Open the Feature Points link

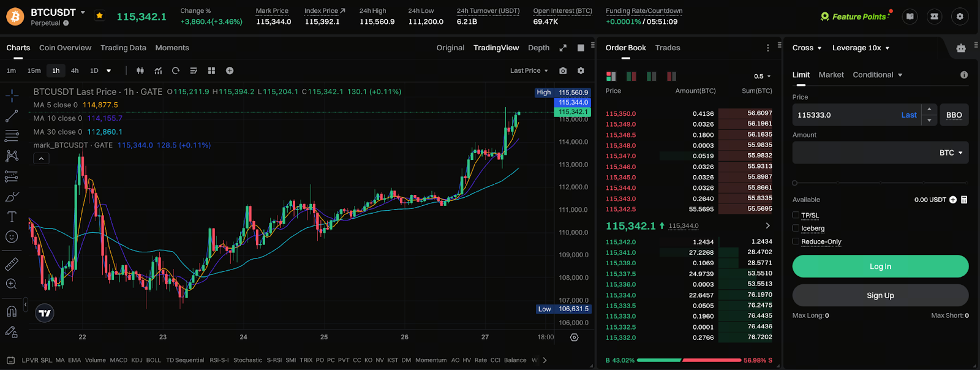(854, 17)
